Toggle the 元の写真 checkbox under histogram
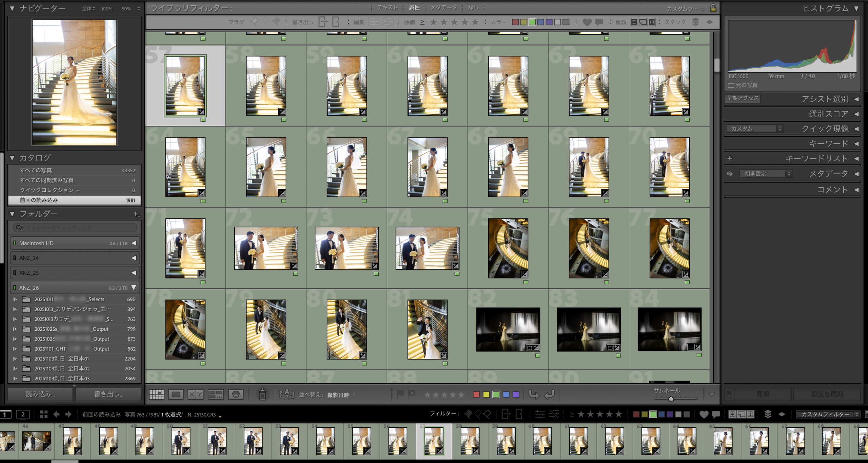The width and height of the screenshot is (868, 463). click(x=731, y=85)
